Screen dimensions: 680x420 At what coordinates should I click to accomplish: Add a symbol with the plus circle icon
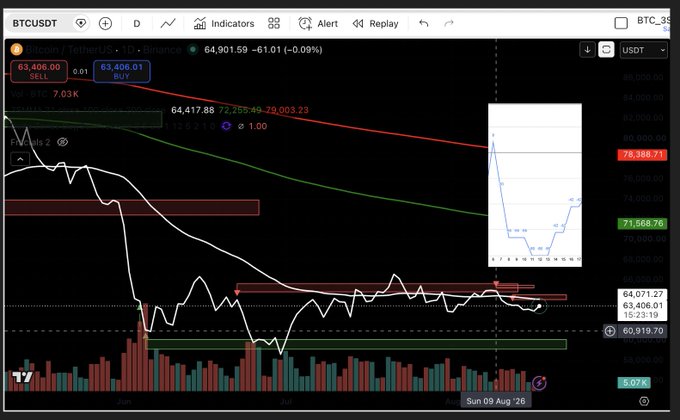pos(105,23)
